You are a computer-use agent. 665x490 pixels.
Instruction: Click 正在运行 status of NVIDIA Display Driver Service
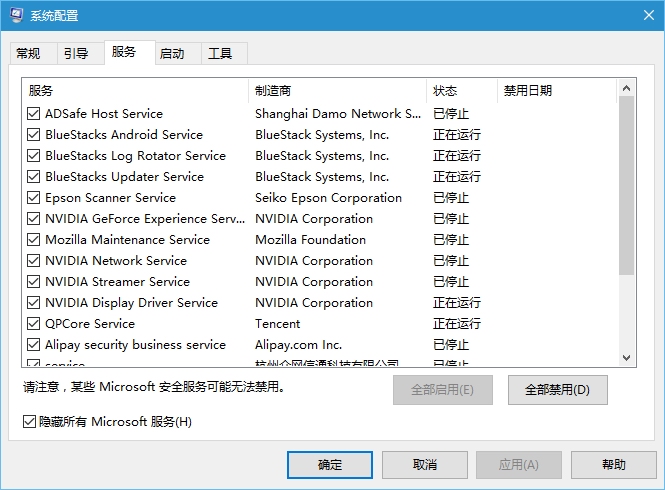point(457,302)
